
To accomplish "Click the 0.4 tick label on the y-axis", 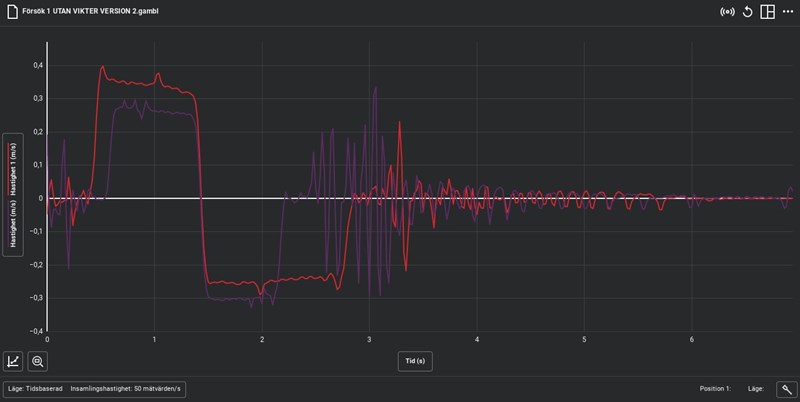I will pyautogui.click(x=37, y=66).
